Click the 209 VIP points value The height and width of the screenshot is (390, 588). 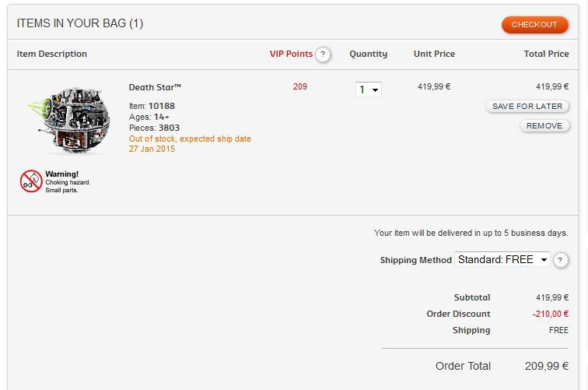pyautogui.click(x=300, y=86)
